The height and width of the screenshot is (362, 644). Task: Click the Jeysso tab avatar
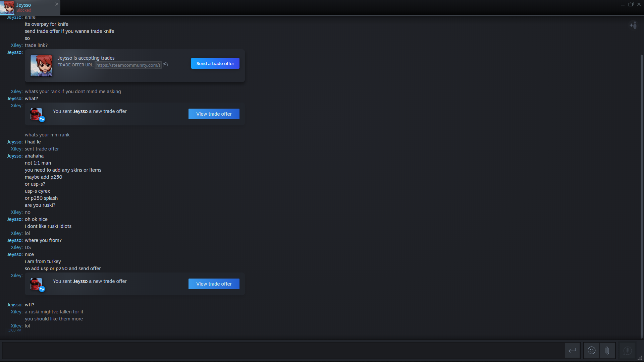tap(7, 7)
